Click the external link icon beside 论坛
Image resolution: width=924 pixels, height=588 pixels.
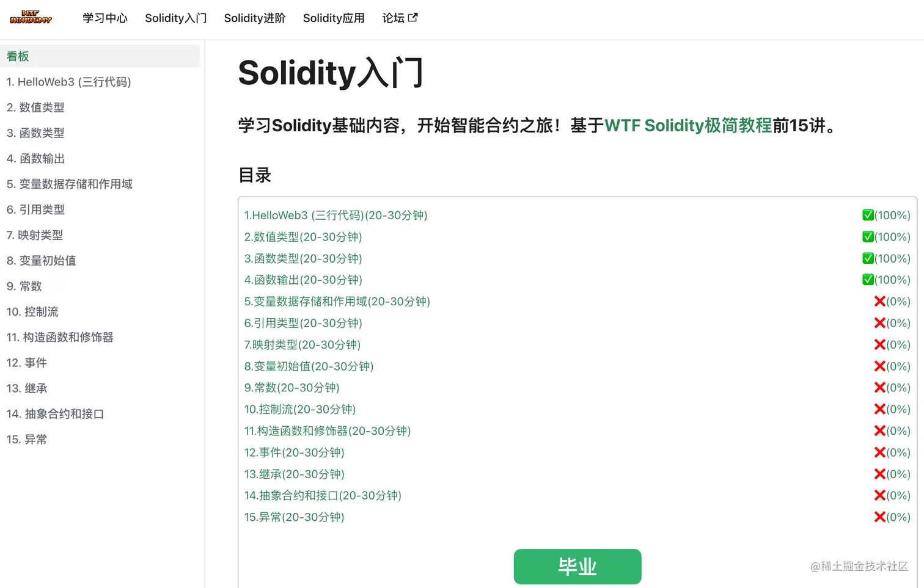coord(414,18)
